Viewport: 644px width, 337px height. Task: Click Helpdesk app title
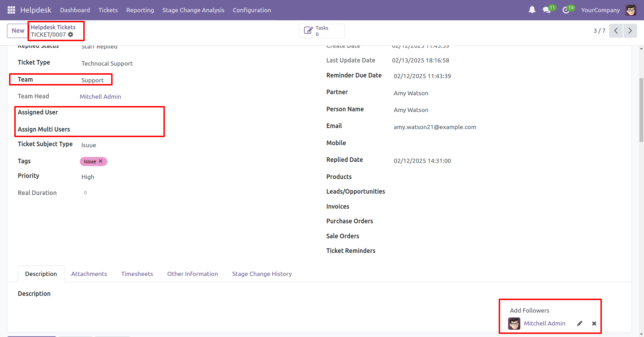[x=36, y=10]
